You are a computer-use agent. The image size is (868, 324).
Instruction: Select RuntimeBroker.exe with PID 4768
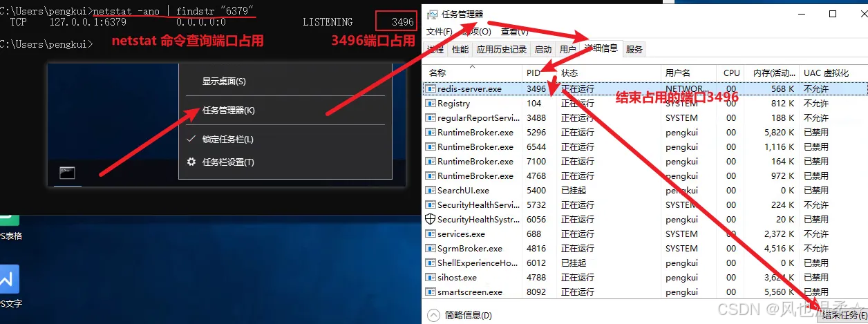(x=475, y=176)
